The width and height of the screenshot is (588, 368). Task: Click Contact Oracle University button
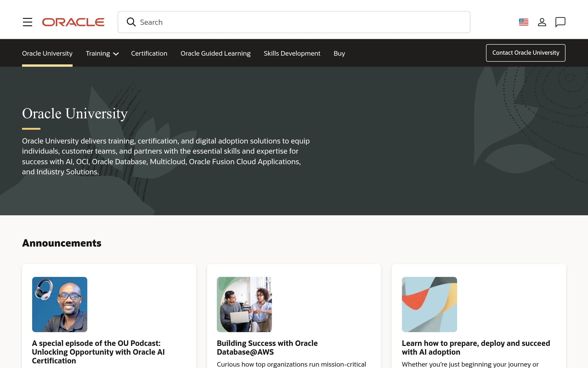526,53
